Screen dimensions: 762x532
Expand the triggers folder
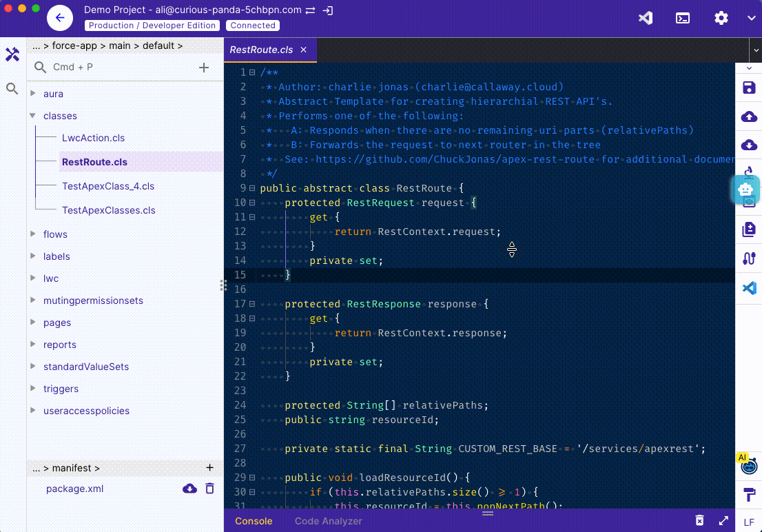click(x=33, y=388)
